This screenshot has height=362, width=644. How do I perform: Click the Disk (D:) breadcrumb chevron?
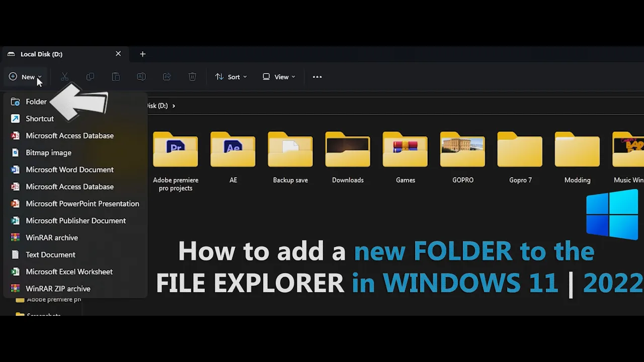point(174,106)
